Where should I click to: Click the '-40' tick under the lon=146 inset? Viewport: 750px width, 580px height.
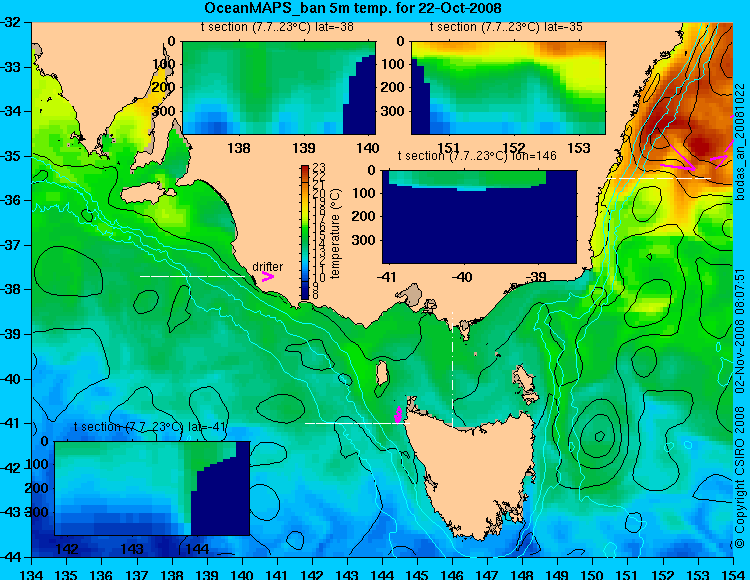click(463, 277)
